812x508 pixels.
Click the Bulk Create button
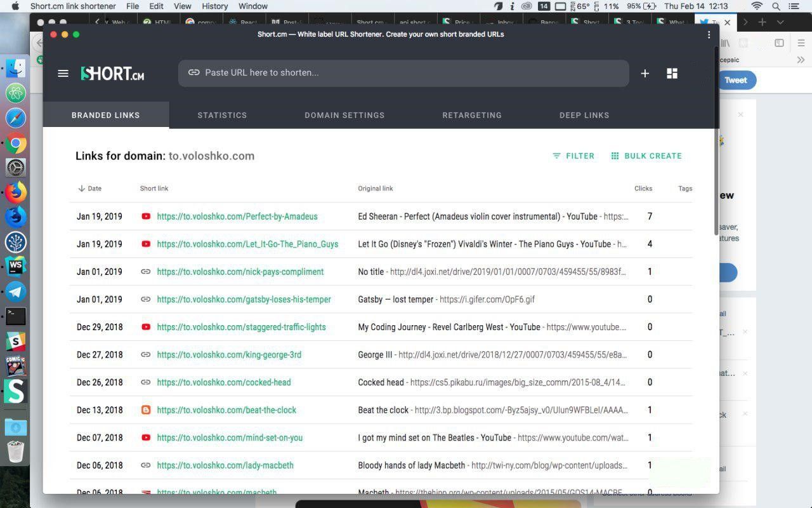[646, 156]
